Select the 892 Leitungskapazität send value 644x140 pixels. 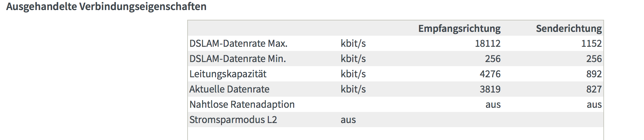(x=594, y=74)
